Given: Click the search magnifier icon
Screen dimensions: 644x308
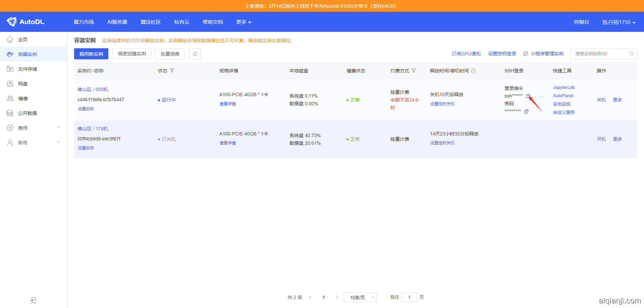Looking at the screenshot, I should (631, 54).
